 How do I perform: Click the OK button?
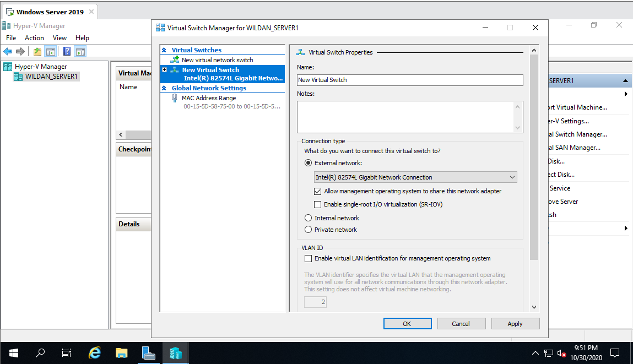(407, 324)
